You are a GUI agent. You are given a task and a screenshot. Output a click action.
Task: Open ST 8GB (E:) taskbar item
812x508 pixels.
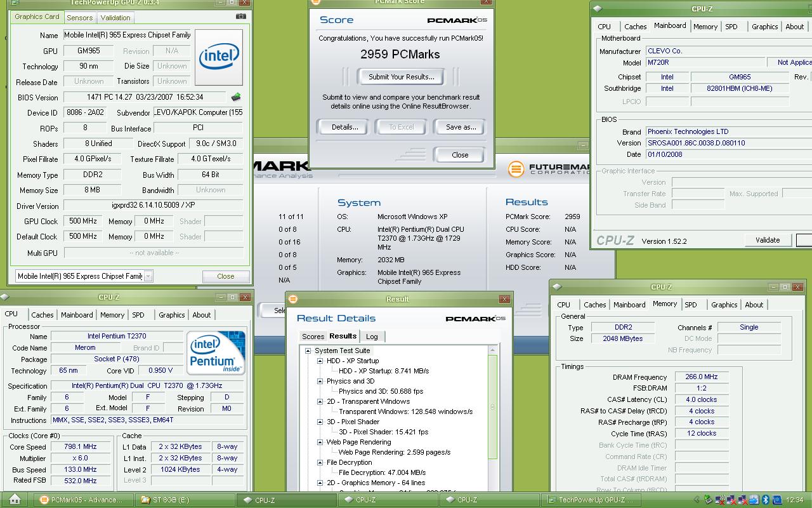tap(185, 500)
